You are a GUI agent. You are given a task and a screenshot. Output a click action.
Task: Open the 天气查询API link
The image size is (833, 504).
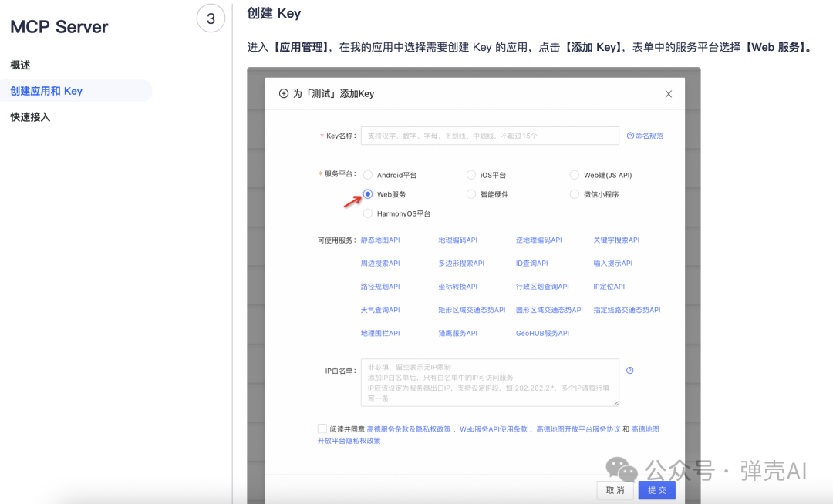pyautogui.click(x=380, y=310)
